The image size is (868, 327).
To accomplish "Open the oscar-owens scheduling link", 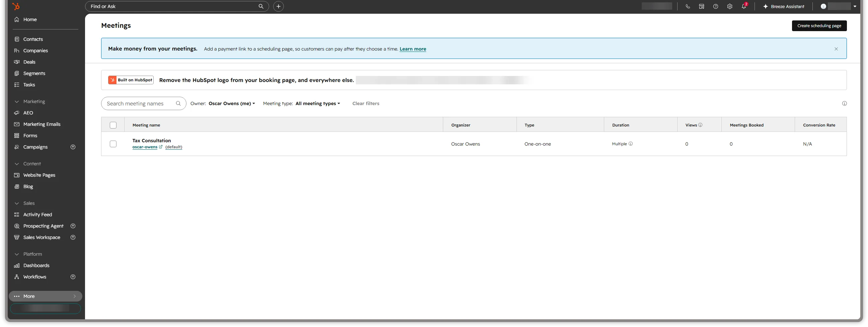I will pyautogui.click(x=145, y=147).
